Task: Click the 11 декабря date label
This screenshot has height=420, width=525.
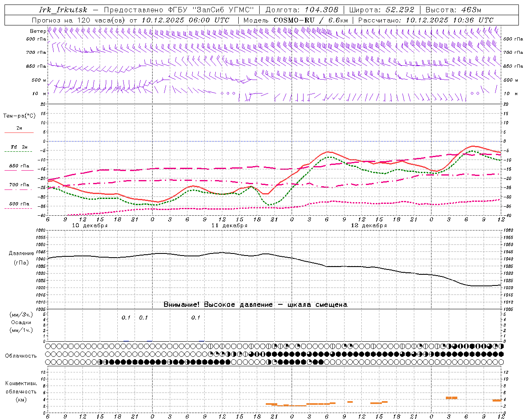Action: click(x=229, y=226)
